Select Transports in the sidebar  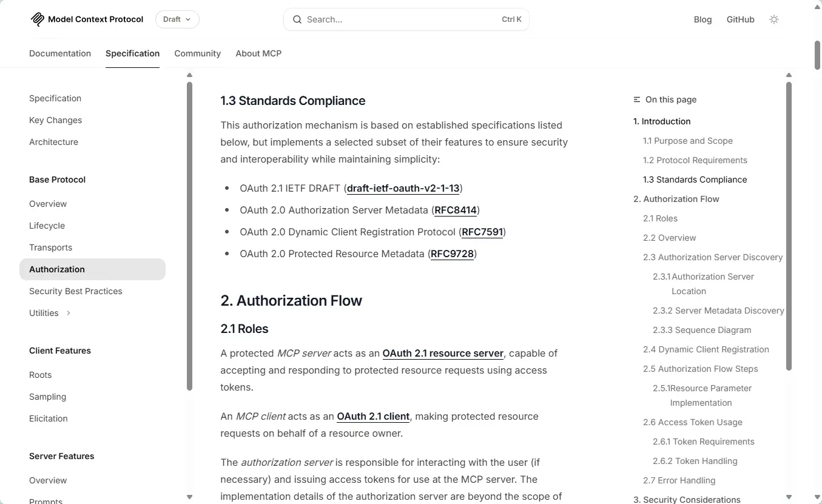(50, 247)
